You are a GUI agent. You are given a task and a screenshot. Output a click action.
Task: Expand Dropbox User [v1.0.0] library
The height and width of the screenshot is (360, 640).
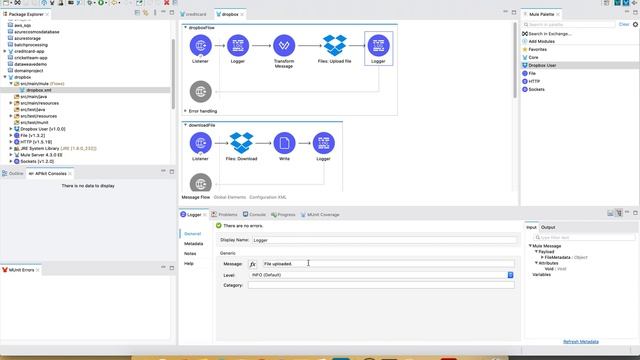click(x=11, y=129)
